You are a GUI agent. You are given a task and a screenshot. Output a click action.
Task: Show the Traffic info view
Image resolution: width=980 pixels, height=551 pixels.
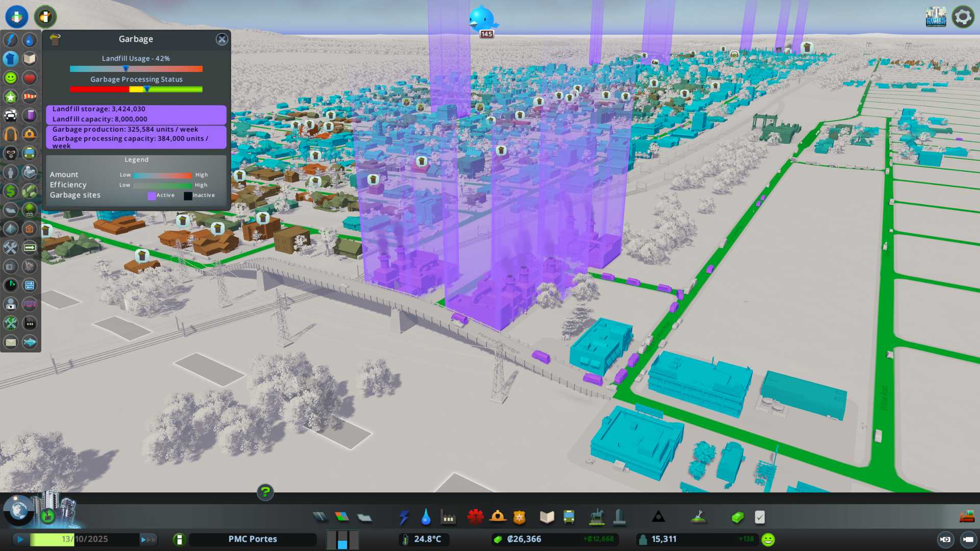tap(11, 115)
